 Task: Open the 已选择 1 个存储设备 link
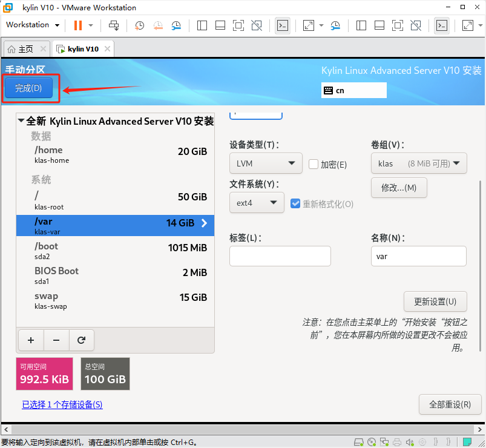point(62,404)
